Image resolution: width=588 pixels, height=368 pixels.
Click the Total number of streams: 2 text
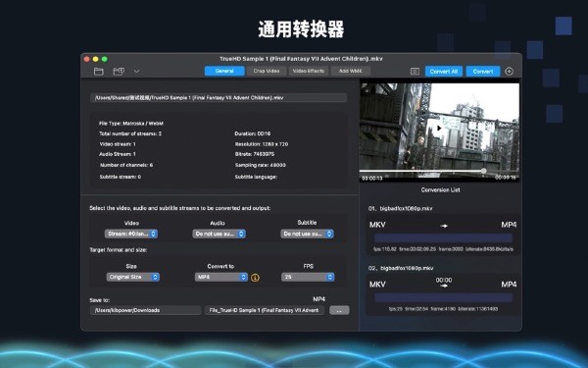pyautogui.click(x=130, y=133)
